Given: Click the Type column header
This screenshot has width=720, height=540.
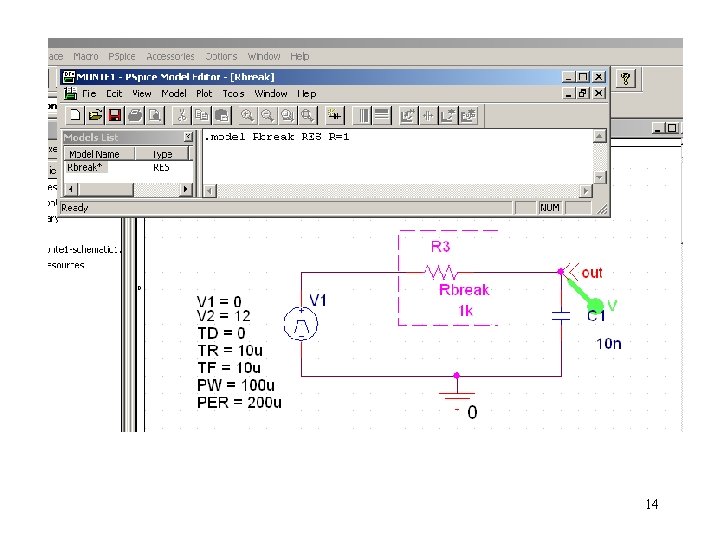Looking at the screenshot, I should pyautogui.click(x=162, y=154).
